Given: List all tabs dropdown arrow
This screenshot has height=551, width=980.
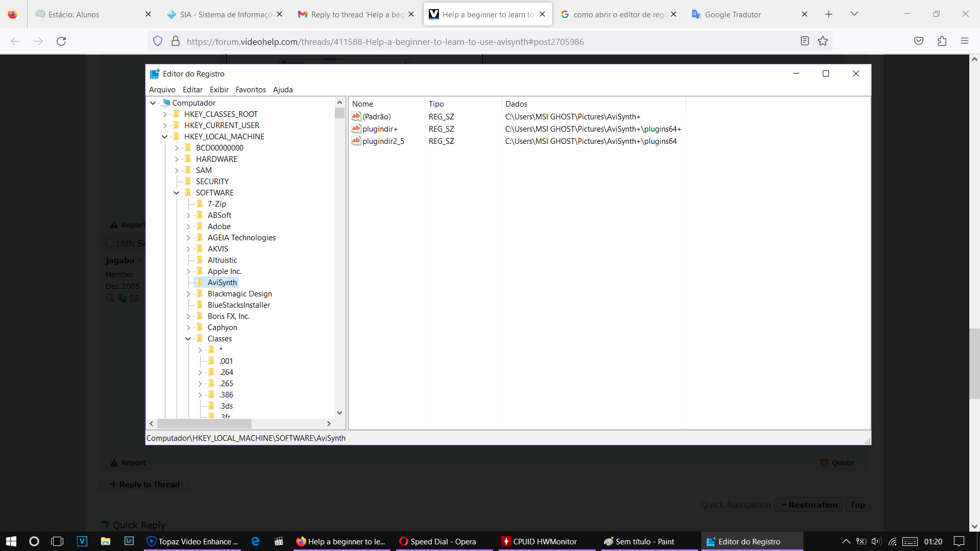Looking at the screenshot, I should pyautogui.click(x=854, y=14).
